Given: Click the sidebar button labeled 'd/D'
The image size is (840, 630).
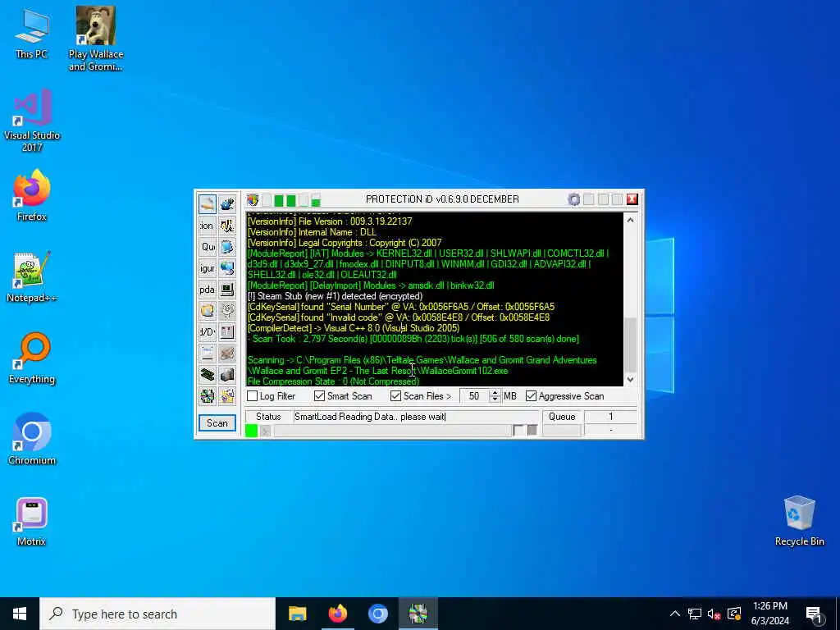Looking at the screenshot, I should click(x=208, y=332).
